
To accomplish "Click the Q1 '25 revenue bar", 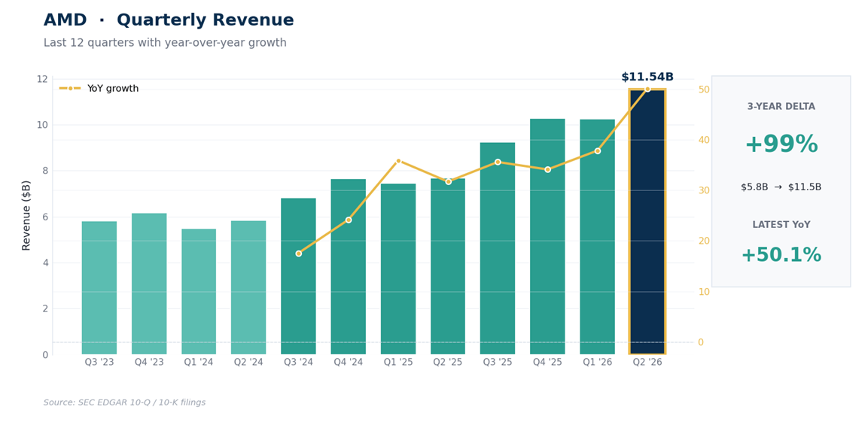I will pos(398,269).
